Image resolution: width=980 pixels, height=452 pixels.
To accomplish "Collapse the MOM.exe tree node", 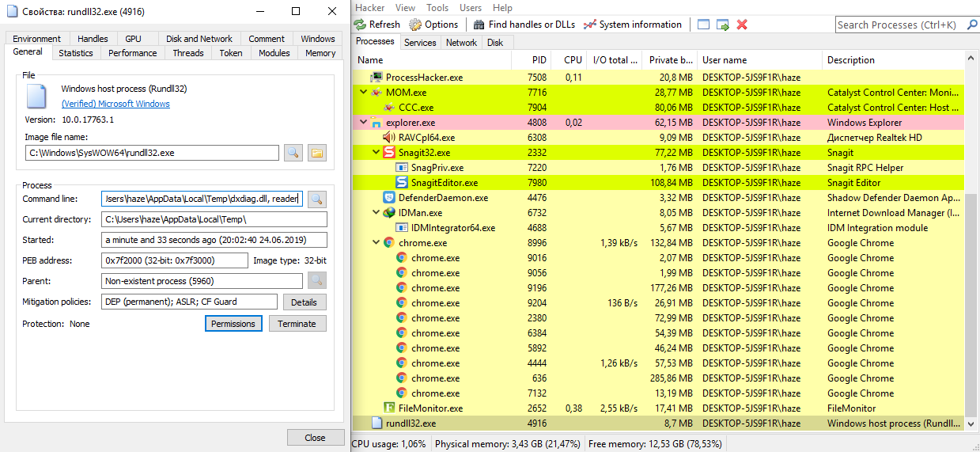I will [x=364, y=93].
